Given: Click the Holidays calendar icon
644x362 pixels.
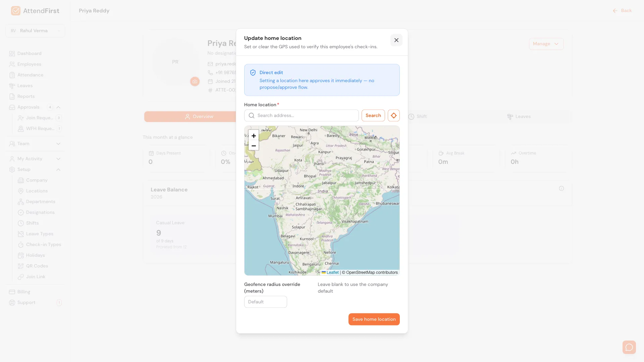Looking at the screenshot, I should 21,255.
